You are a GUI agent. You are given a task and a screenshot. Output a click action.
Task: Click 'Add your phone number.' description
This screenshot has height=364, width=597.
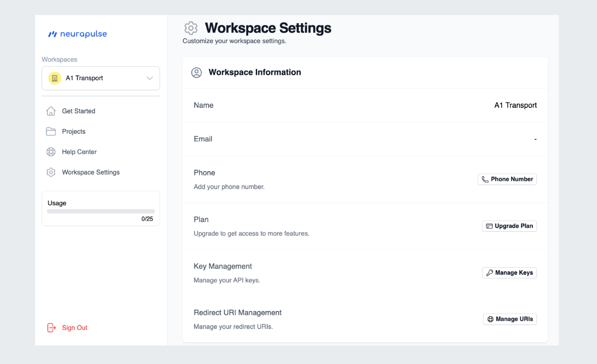coord(229,187)
